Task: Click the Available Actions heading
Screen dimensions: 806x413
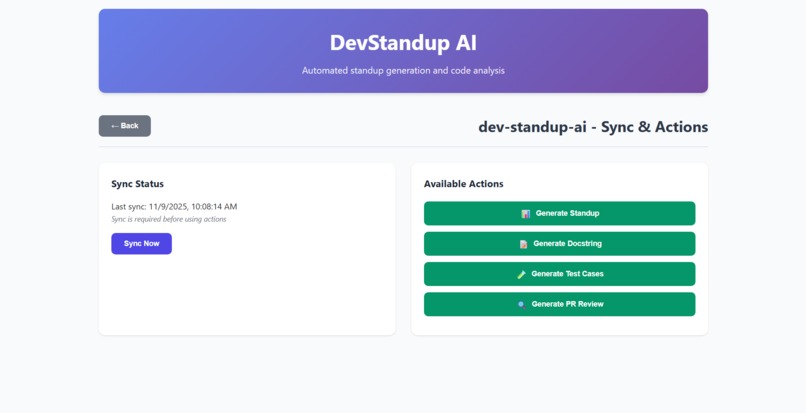Action: (463, 184)
